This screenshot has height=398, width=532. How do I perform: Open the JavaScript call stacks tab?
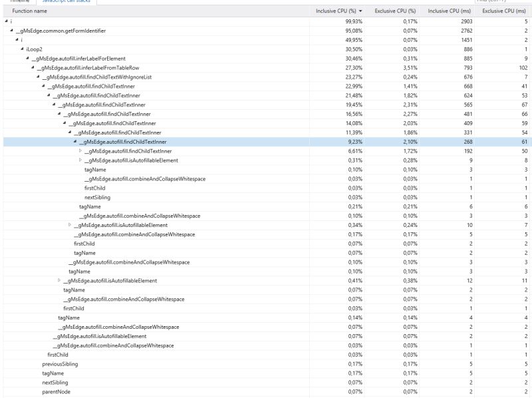66,1
